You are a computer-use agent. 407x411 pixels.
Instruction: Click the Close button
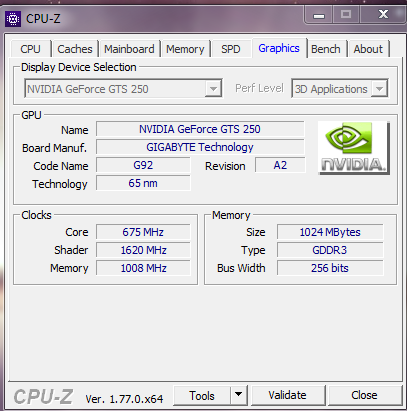pos(364,395)
